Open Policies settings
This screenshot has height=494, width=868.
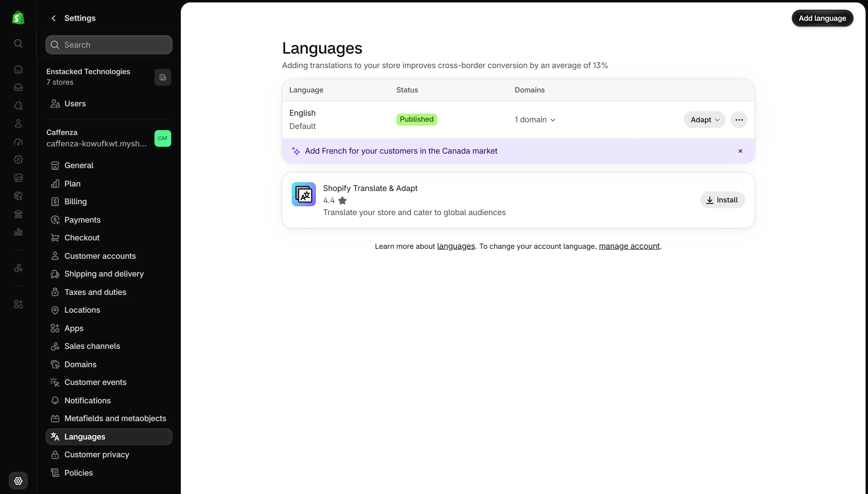click(109, 473)
